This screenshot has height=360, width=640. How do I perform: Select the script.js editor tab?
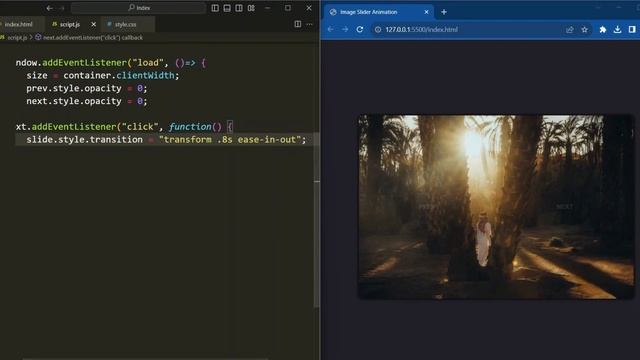pyautogui.click(x=70, y=24)
